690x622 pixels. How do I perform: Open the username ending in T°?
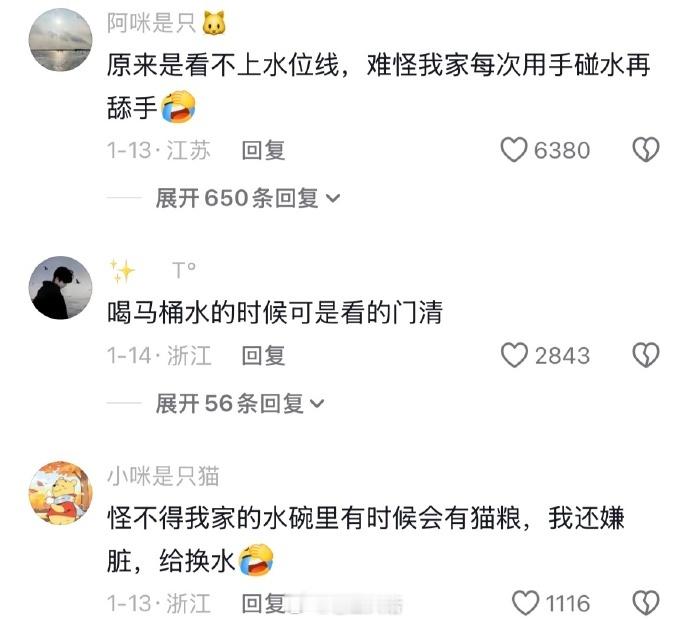click(x=152, y=271)
